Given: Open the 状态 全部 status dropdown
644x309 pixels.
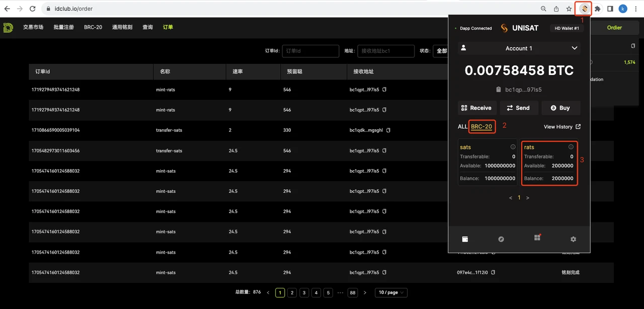Looking at the screenshot, I should coord(441,51).
